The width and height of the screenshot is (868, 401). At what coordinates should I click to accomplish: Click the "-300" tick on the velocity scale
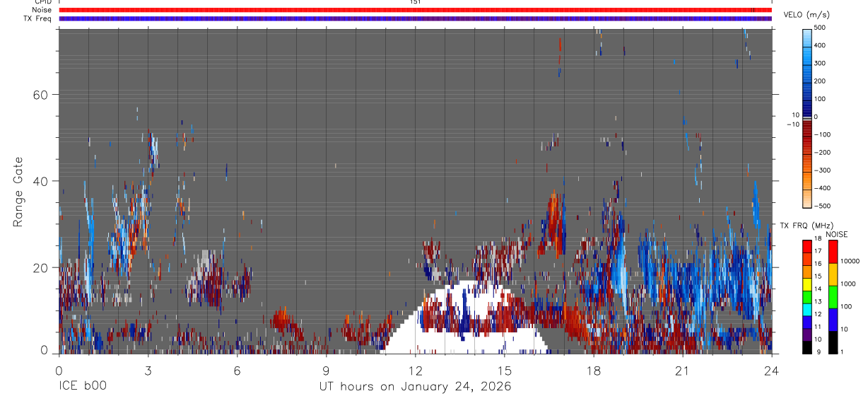point(822,170)
